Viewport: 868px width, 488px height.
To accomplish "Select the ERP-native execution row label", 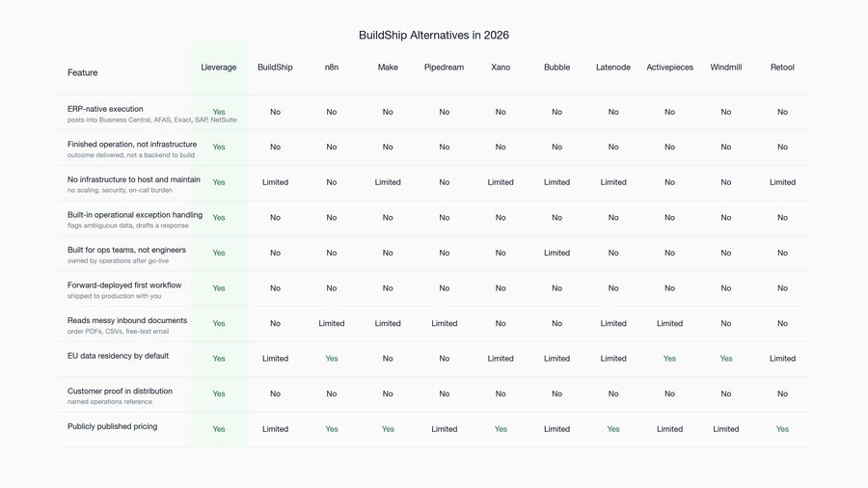I will 105,109.
